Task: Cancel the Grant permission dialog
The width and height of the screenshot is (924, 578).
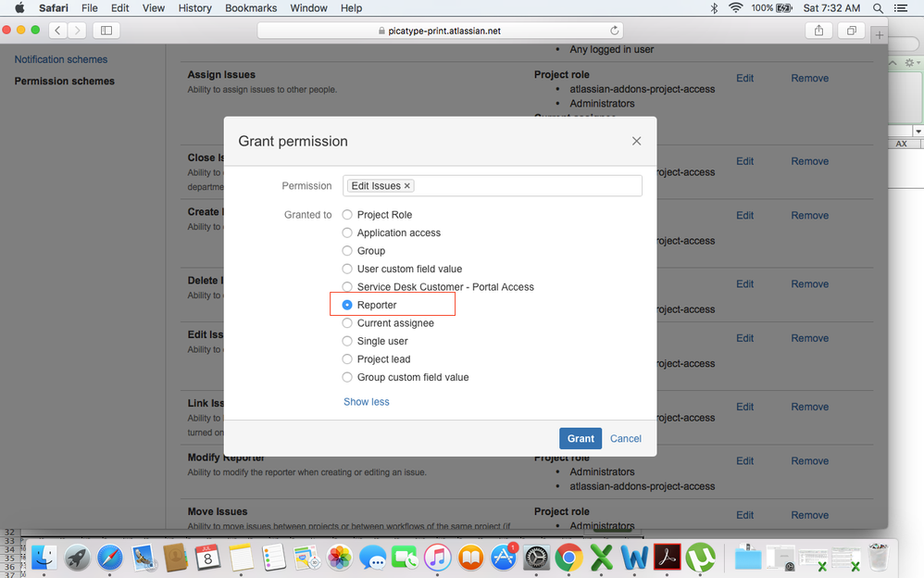Action: [x=625, y=438]
